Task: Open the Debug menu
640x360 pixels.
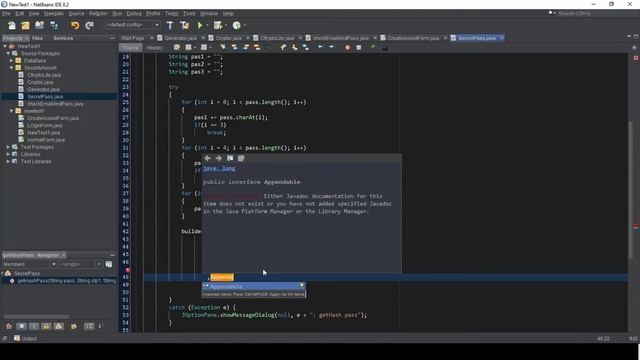Action: pos(133,13)
